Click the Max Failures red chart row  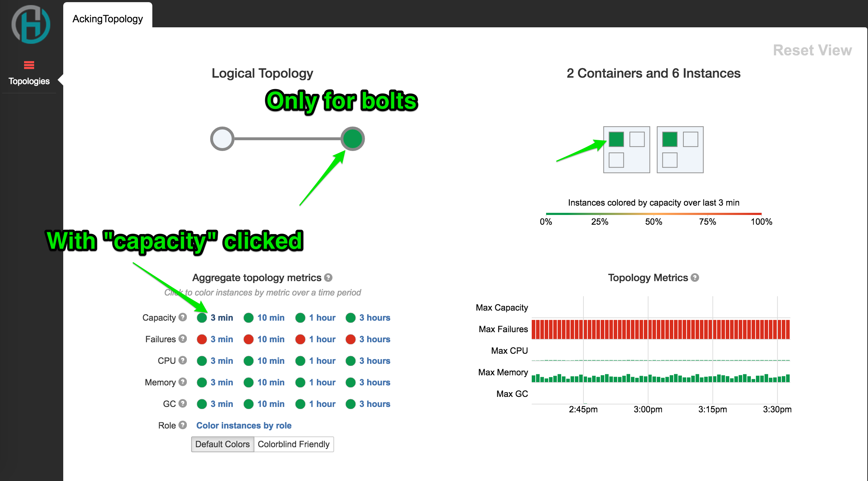(x=661, y=329)
